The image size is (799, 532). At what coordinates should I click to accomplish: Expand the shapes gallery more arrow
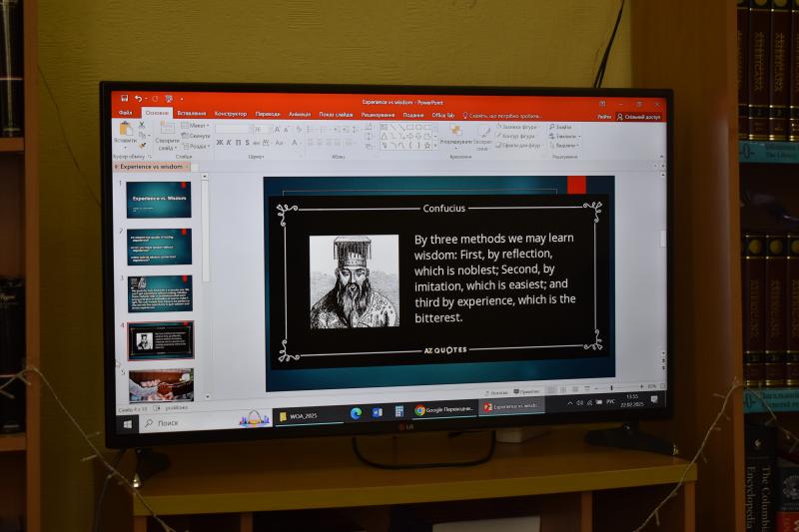pyautogui.click(x=434, y=146)
